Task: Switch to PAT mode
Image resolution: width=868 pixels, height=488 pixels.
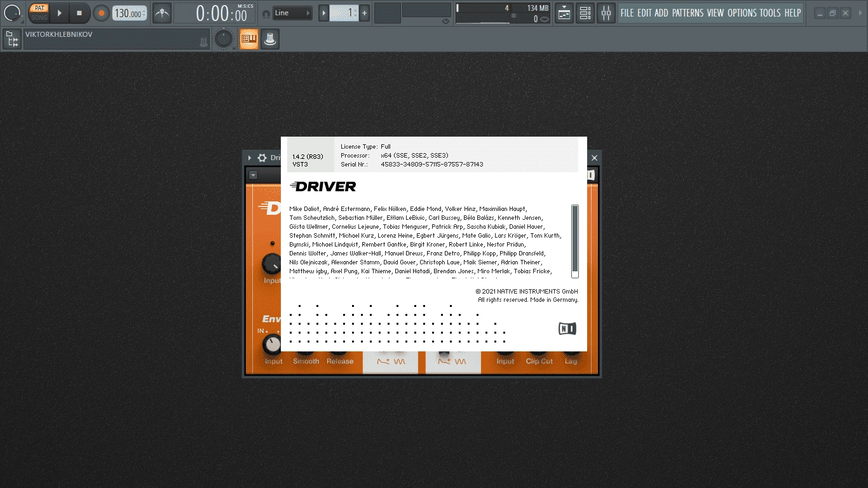Action: pyautogui.click(x=39, y=8)
